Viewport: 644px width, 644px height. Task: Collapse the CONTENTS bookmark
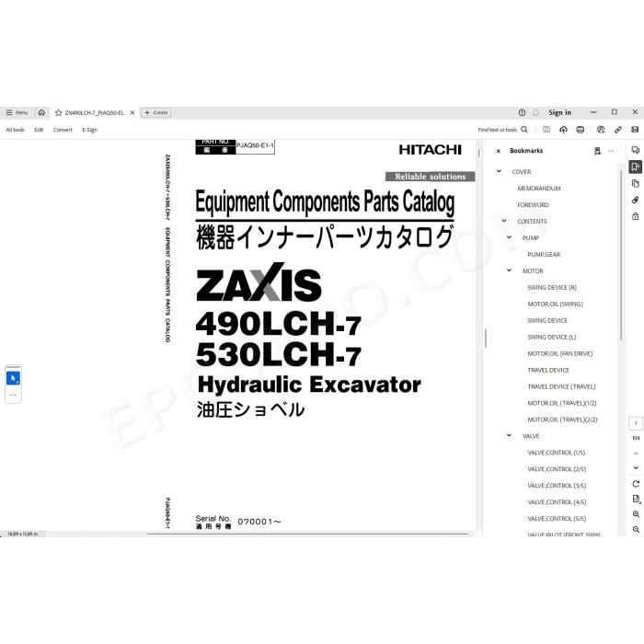pos(504,221)
